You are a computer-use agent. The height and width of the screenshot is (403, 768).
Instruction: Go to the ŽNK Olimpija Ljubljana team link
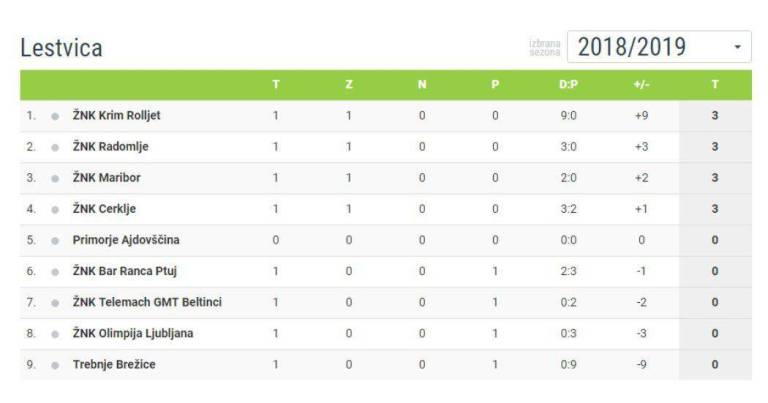(x=133, y=334)
